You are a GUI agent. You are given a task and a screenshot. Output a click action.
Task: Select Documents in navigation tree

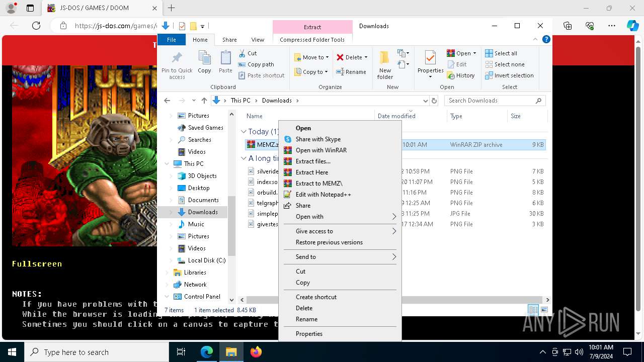[x=203, y=200]
